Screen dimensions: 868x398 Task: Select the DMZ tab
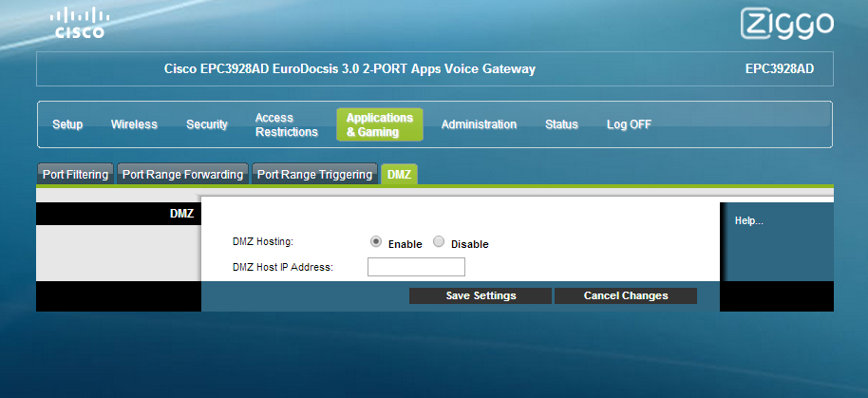point(399,175)
